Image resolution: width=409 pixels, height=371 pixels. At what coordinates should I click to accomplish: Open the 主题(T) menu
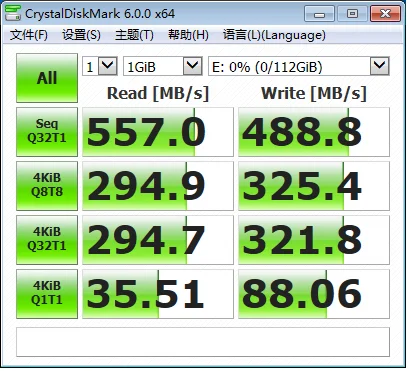point(134,35)
